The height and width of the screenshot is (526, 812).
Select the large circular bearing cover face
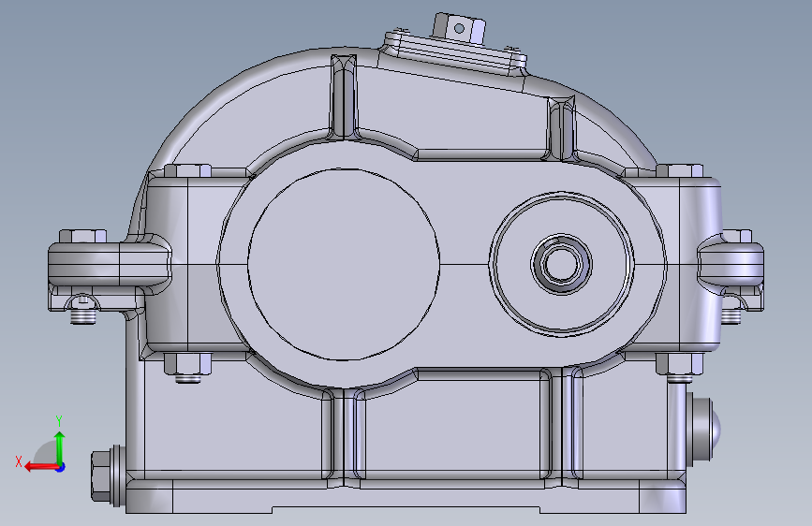coord(344,264)
